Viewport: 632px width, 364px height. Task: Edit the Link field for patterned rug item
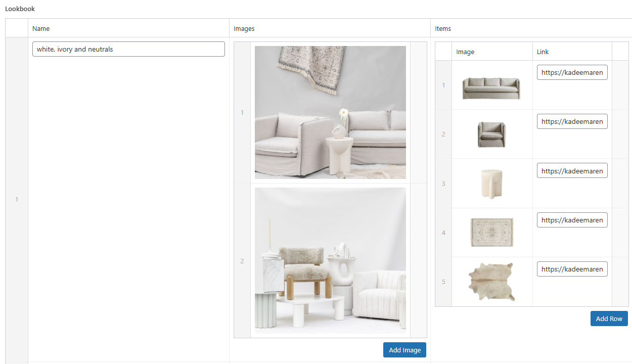(x=572, y=220)
